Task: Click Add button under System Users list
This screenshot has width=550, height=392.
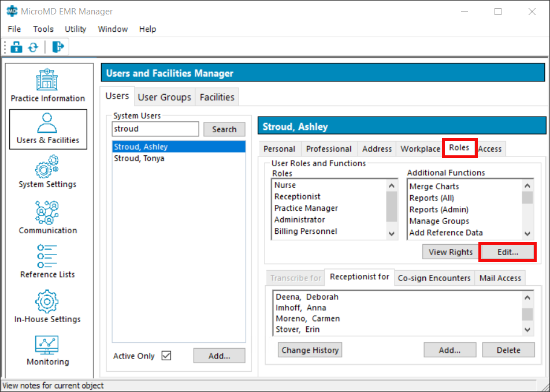Action: [x=219, y=356]
